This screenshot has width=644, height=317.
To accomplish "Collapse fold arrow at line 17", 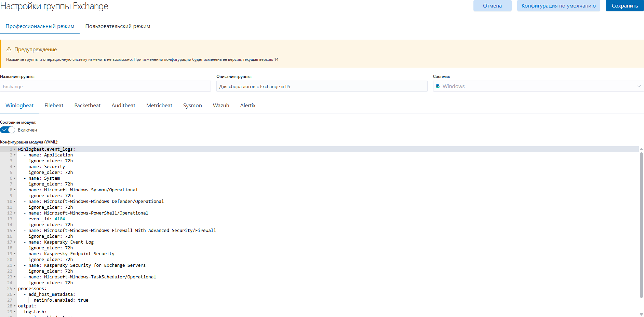I will 14,242.
